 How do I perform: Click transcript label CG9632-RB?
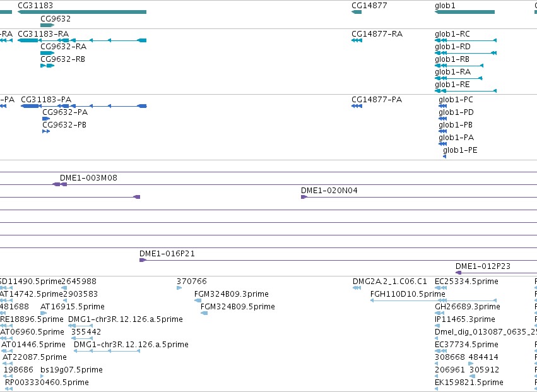pyautogui.click(x=62, y=59)
